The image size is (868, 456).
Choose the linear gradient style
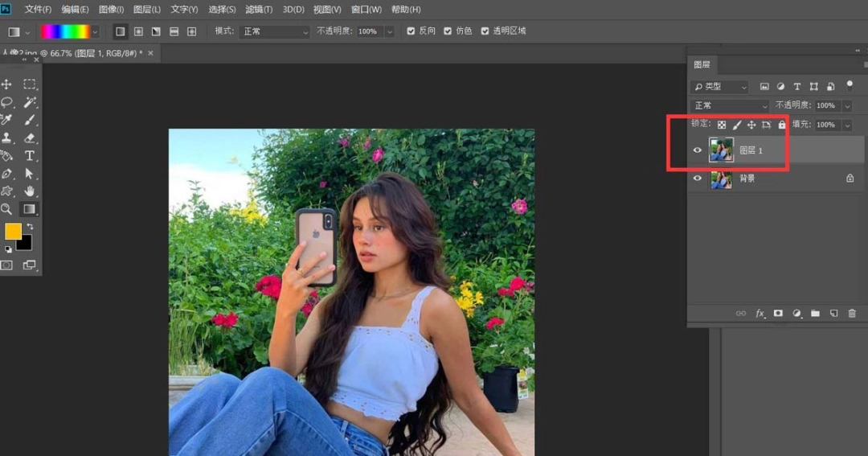(x=120, y=31)
